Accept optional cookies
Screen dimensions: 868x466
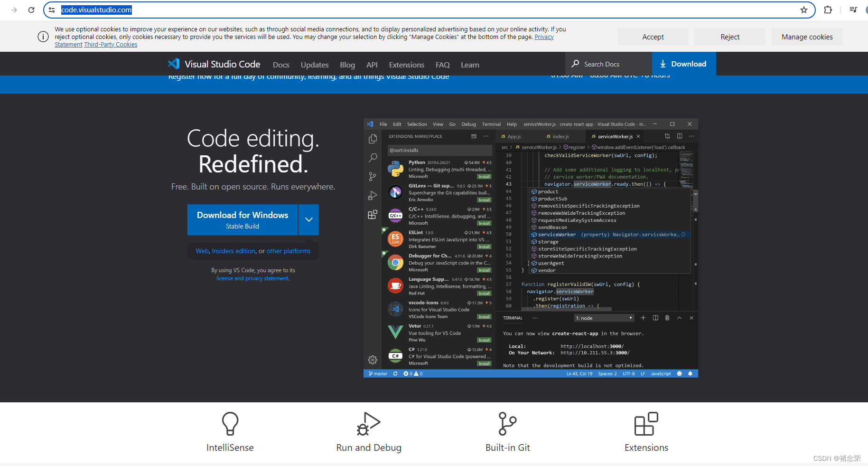point(653,37)
